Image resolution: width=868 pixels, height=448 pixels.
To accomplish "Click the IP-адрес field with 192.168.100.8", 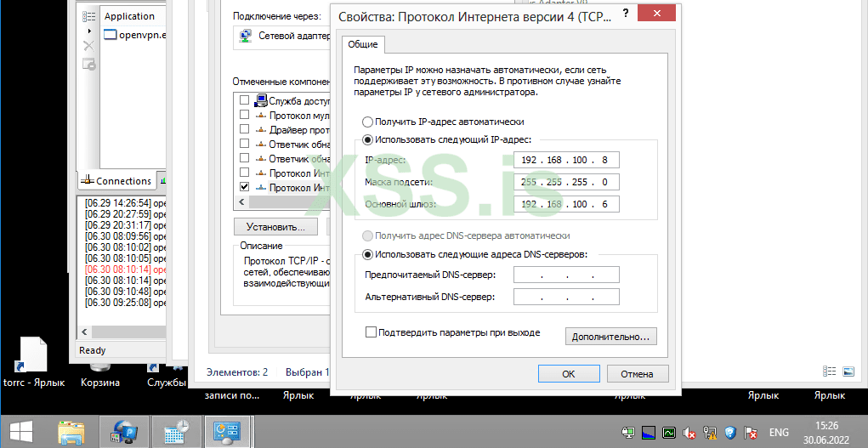I will 566,161.
